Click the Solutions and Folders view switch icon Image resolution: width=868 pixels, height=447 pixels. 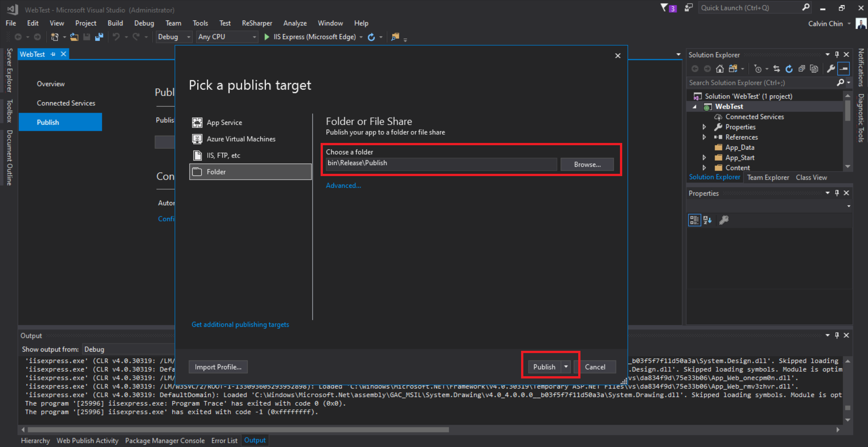click(x=733, y=69)
